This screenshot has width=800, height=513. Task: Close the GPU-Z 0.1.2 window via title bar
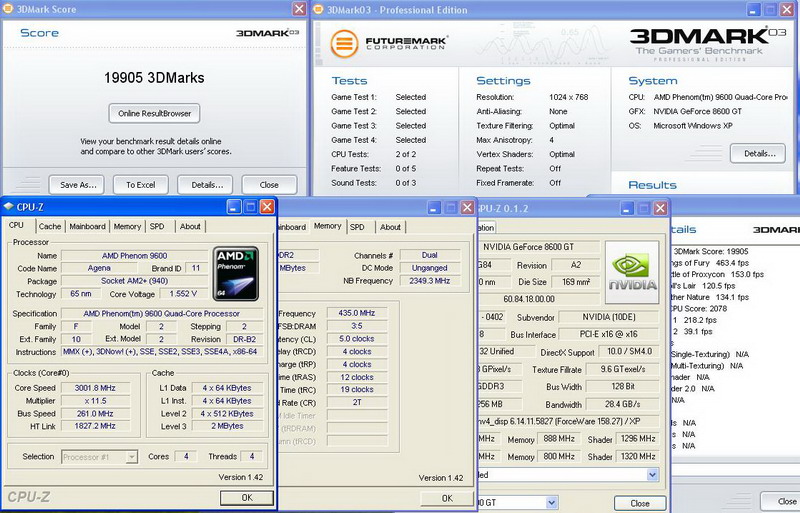point(660,208)
